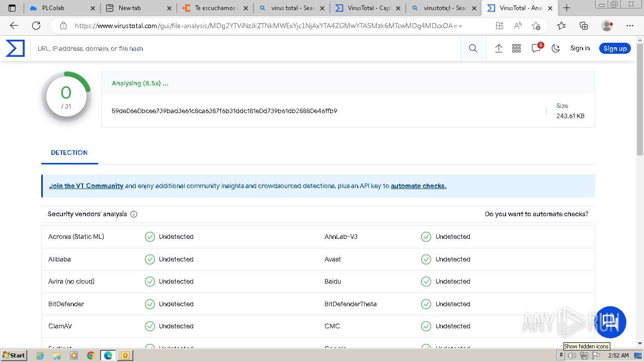
Task: Click Acronis (Static ML) vendor name
Action: 76,237
